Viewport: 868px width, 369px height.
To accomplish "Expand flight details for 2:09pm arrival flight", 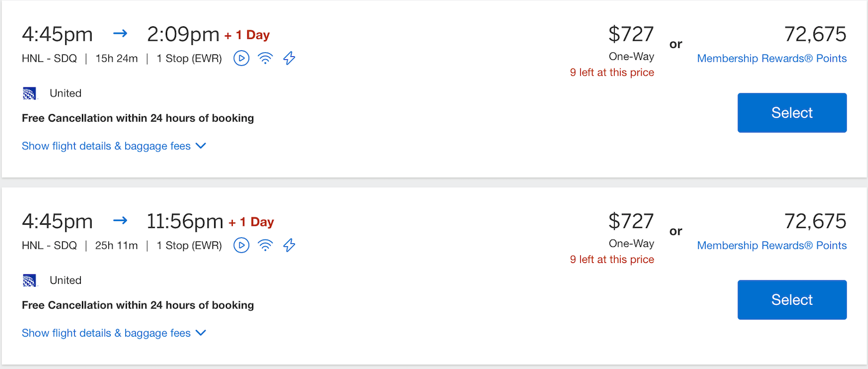I will click(x=106, y=146).
